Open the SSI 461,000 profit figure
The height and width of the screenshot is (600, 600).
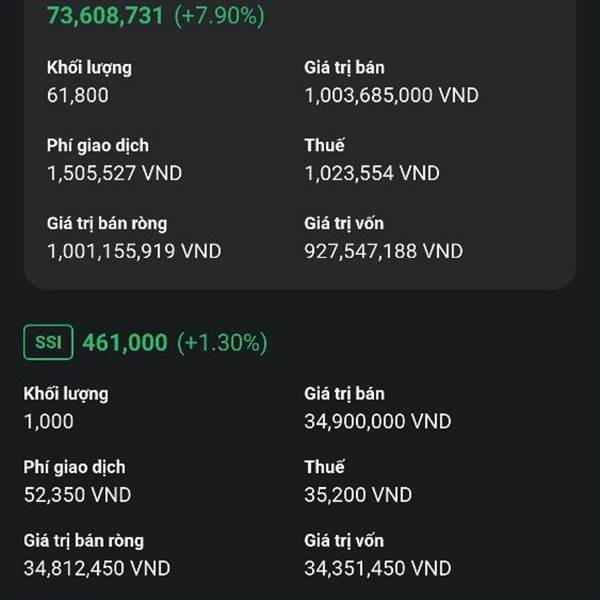pyautogui.click(x=125, y=342)
